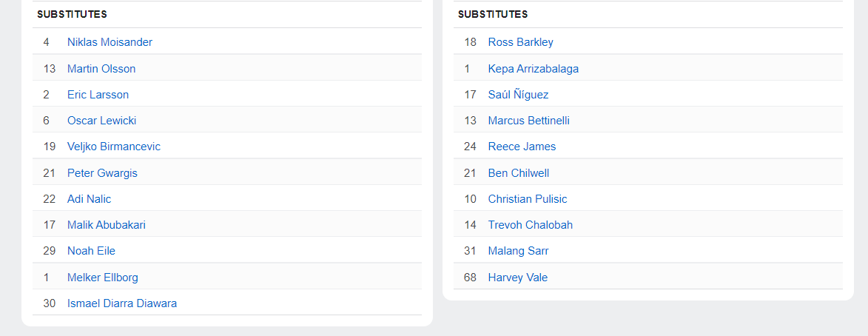Select Saúl Ñíguez substitute link
This screenshot has height=336, width=868.
(518, 95)
